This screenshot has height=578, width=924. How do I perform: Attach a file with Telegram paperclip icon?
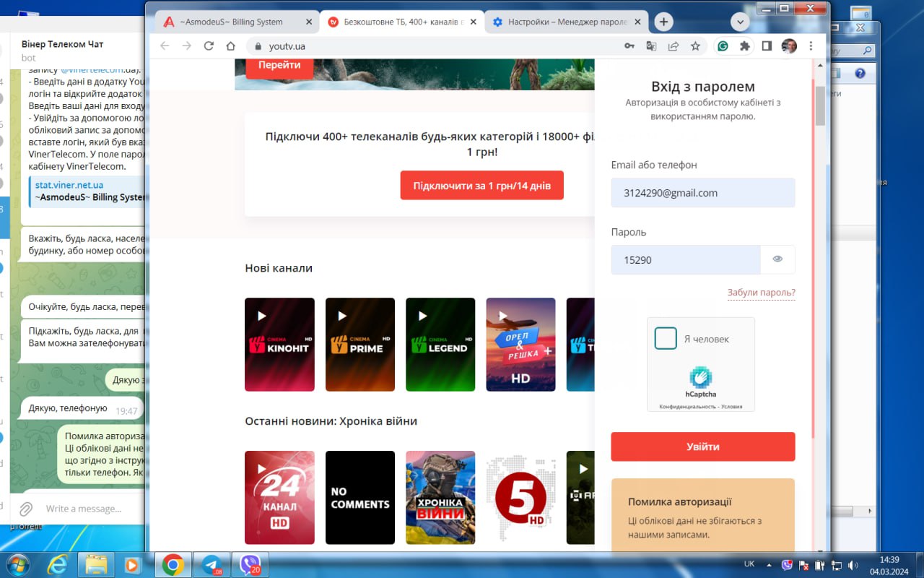point(26,509)
